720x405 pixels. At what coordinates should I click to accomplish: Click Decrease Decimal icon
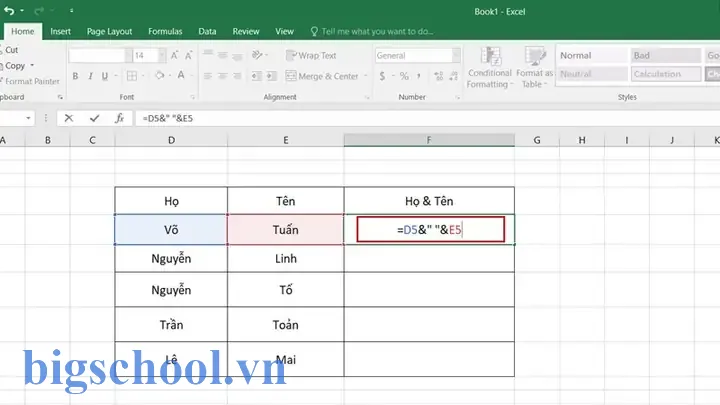pos(454,76)
